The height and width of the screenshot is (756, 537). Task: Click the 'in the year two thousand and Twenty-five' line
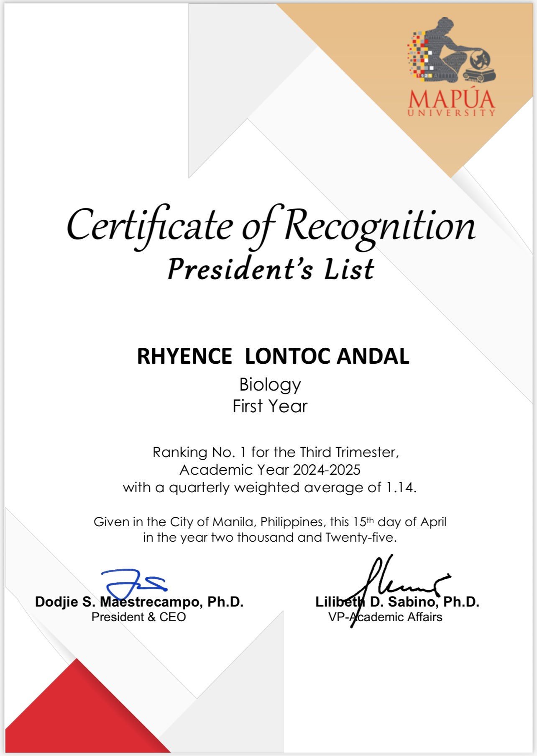coord(270,537)
